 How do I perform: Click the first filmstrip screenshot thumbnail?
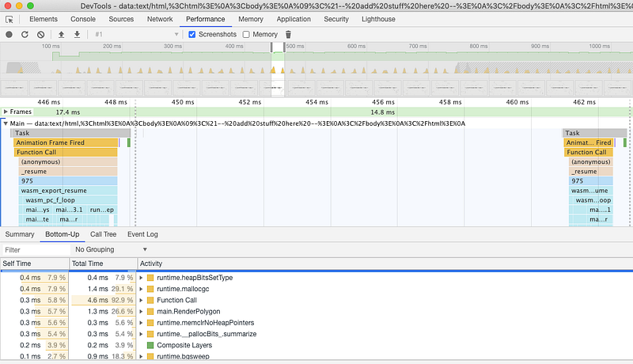[14, 88]
